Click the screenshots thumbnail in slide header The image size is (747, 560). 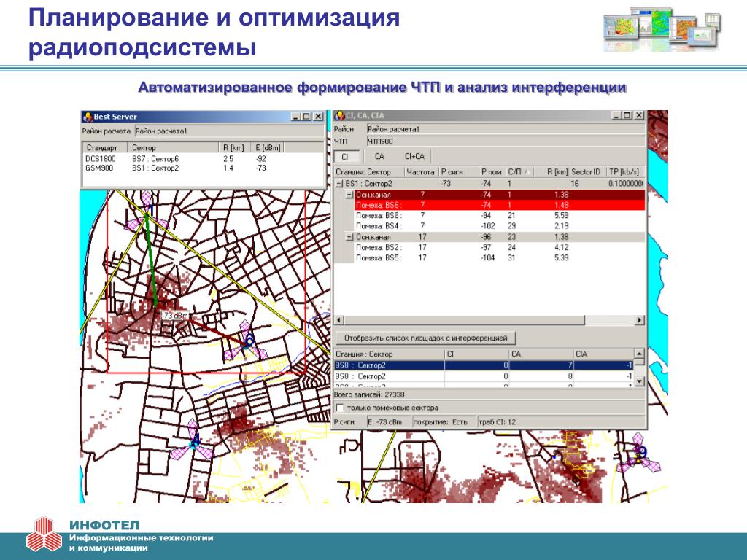pos(662,29)
